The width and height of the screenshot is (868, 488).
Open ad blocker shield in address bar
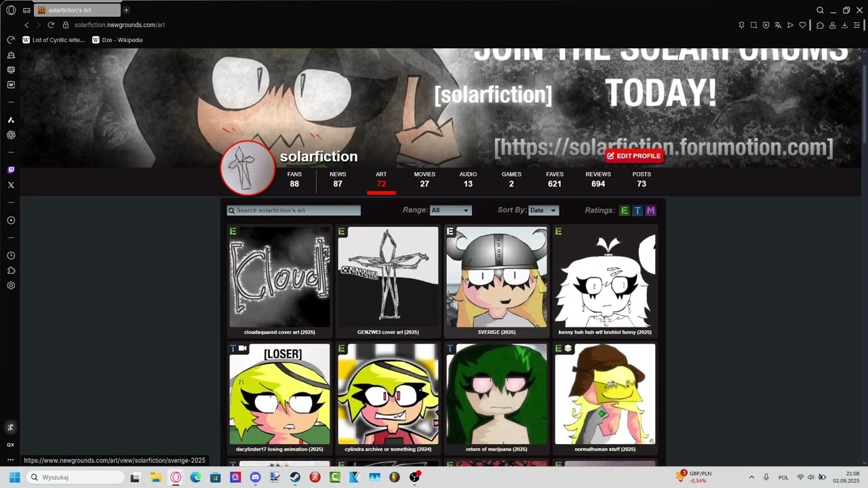tap(766, 25)
